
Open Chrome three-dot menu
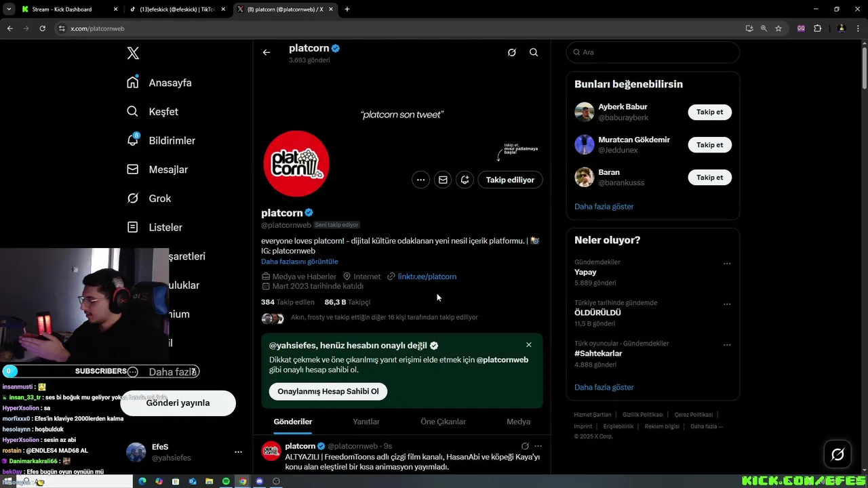click(859, 28)
